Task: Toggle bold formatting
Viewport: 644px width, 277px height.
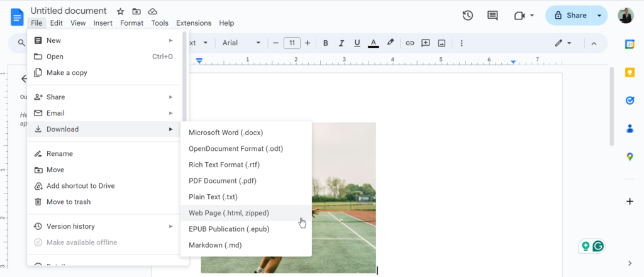Action: click(326, 43)
